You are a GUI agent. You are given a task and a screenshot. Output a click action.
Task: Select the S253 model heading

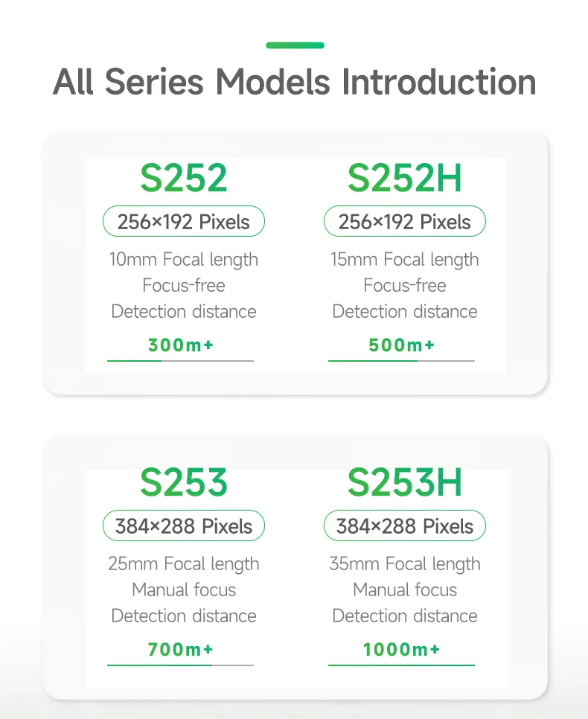(183, 483)
